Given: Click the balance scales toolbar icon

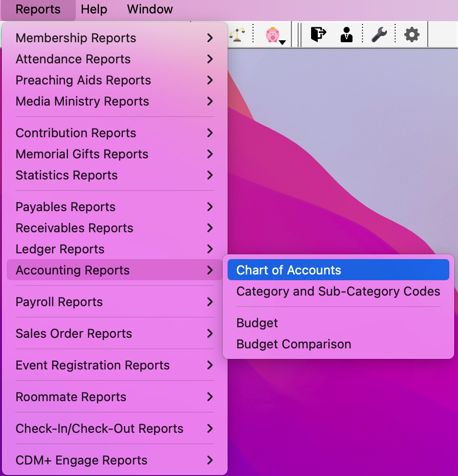Looking at the screenshot, I should 236,35.
